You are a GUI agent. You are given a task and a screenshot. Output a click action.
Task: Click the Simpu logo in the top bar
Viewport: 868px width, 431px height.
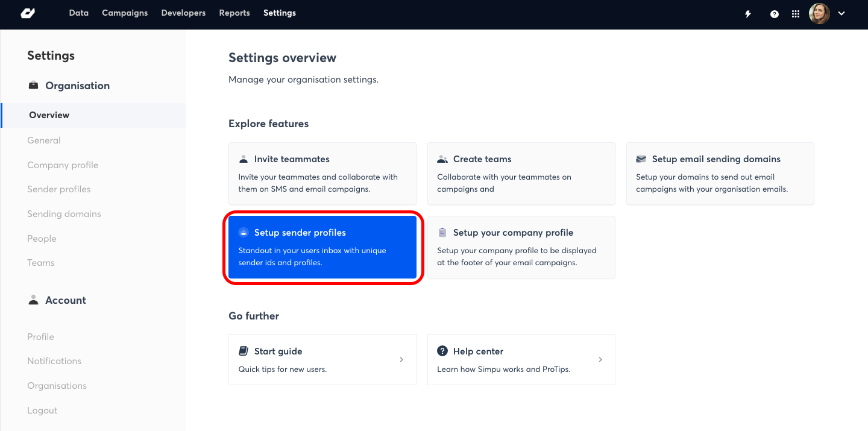click(x=28, y=13)
